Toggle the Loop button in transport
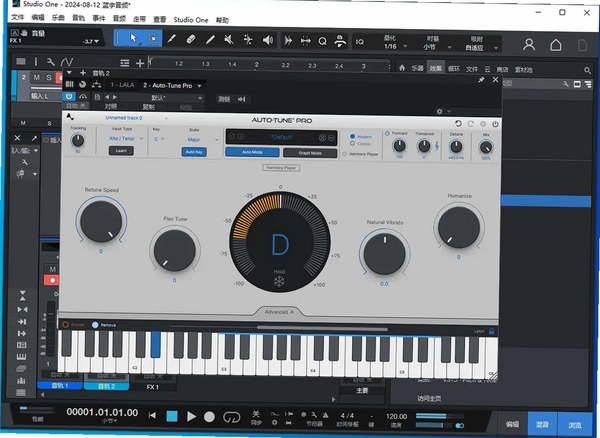The image size is (600, 438). (231, 417)
